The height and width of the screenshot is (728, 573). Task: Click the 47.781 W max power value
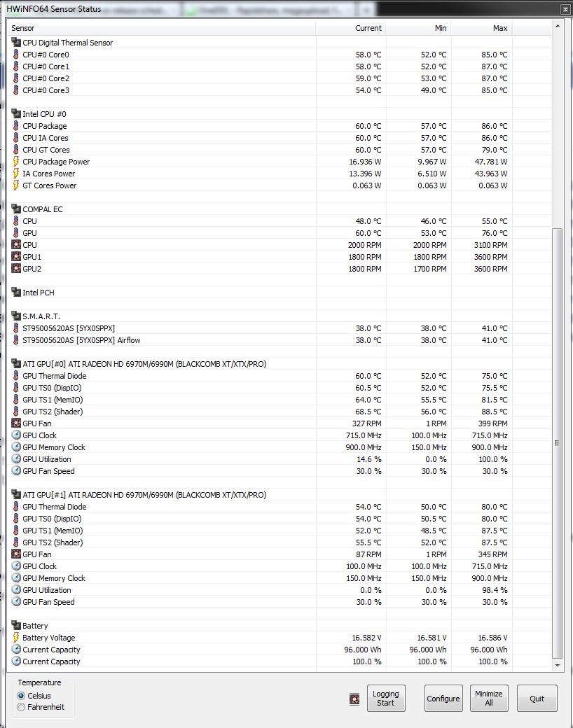point(491,162)
